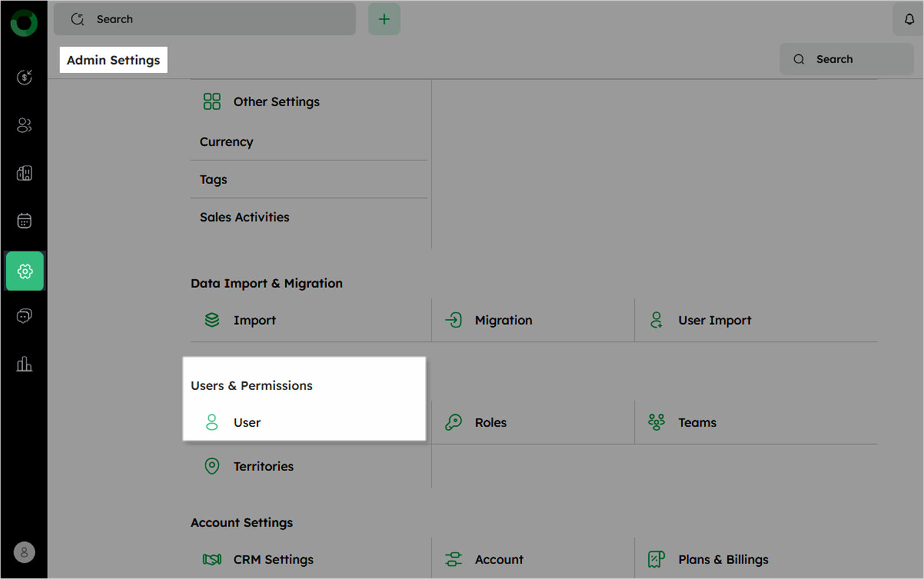Open Currency settings
This screenshot has width=924, height=579.
pos(227,142)
